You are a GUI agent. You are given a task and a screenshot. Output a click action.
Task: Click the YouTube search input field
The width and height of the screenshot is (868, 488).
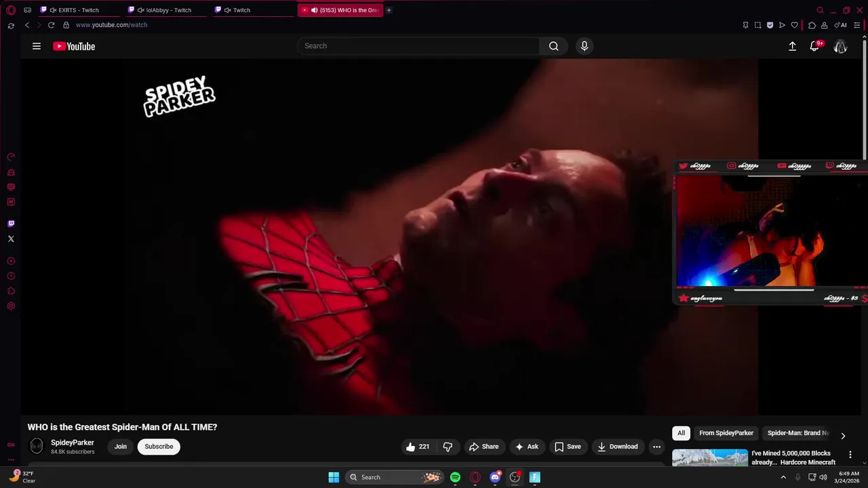[x=418, y=46]
